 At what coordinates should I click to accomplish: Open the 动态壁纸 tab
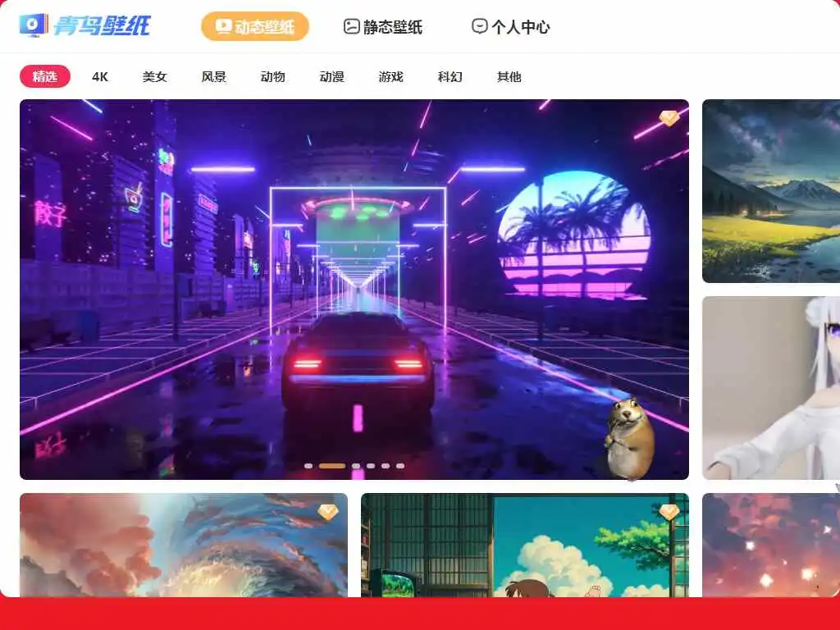255,26
